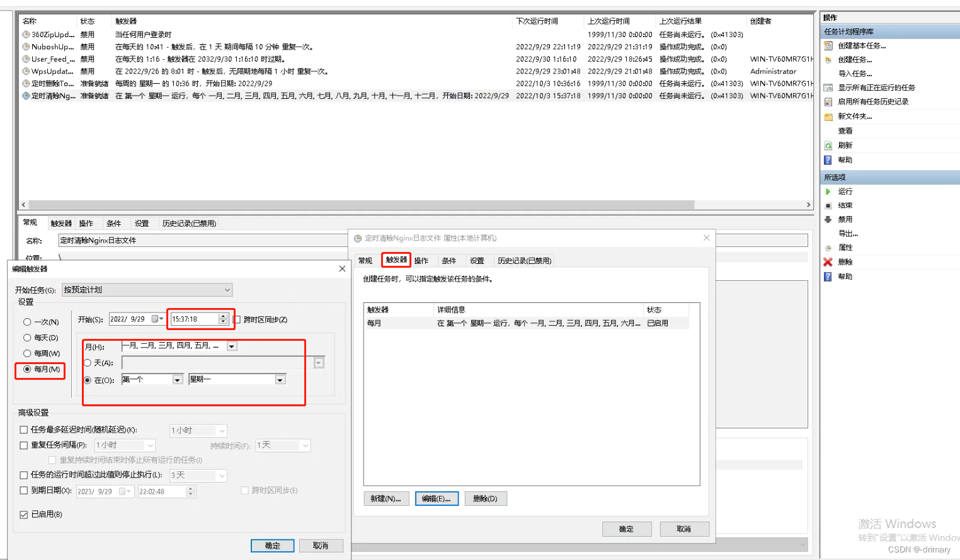Screen dimensions: 960x560
Task: Switch to 常规 tab in main lower pane
Action: (x=30, y=222)
